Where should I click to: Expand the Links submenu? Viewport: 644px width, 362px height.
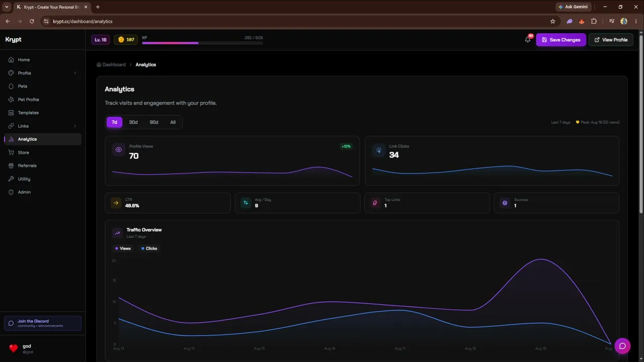75,126
